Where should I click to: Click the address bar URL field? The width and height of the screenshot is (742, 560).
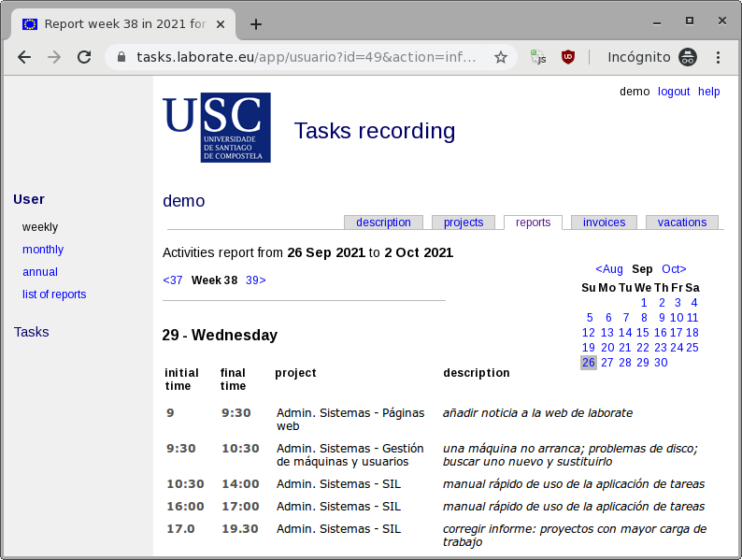click(x=308, y=57)
